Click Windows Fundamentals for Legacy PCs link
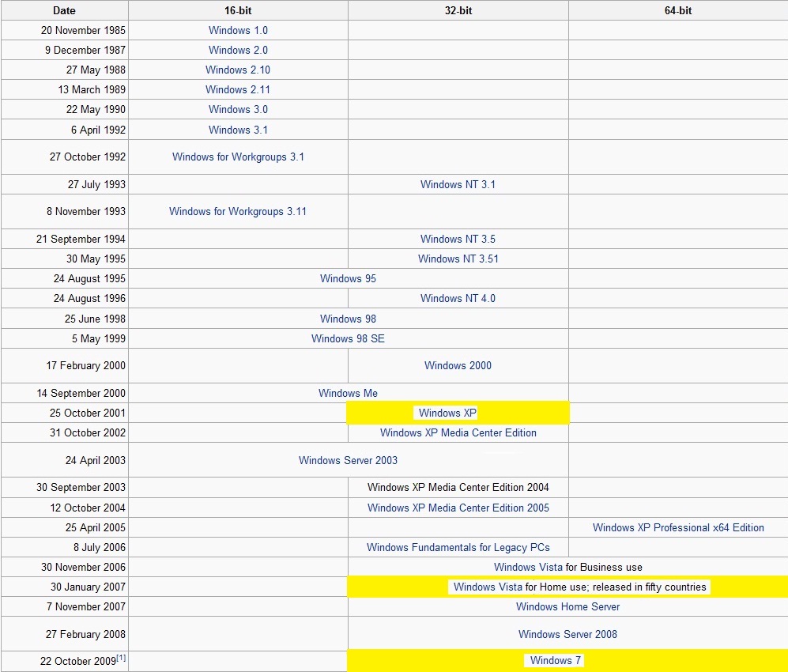The height and width of the screenshot is (672, 788). click(458, 547)
